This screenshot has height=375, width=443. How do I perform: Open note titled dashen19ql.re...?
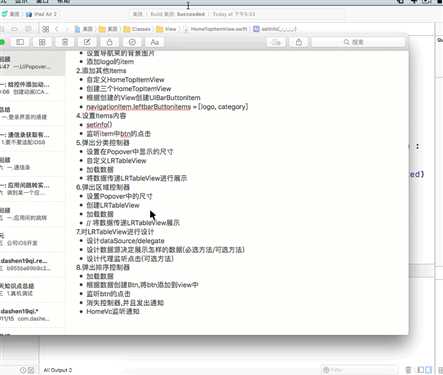[x=32, y=264]
